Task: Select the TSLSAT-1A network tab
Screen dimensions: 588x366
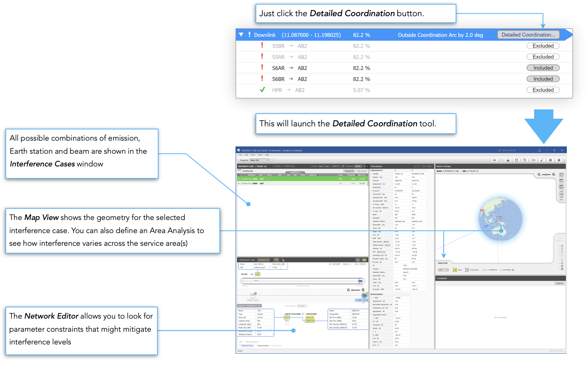Action: [264, 260]
